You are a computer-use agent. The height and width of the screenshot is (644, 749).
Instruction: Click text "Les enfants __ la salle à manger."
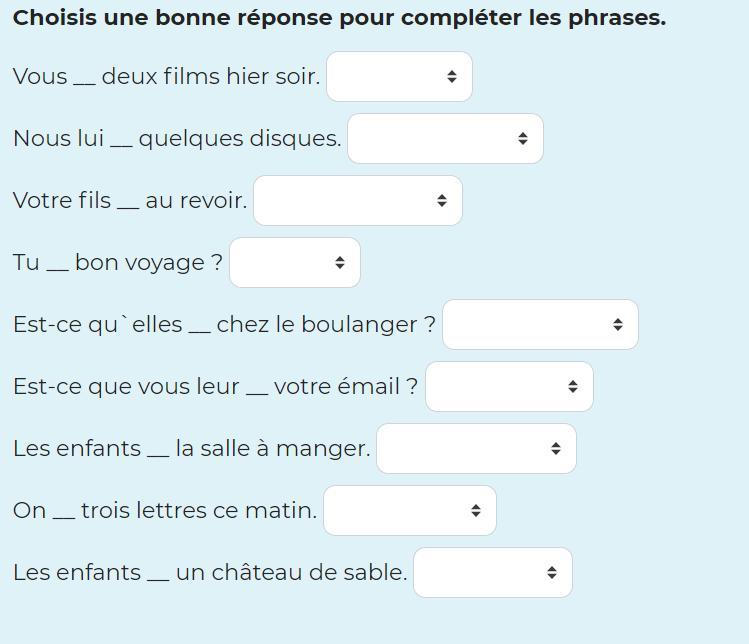pos(191,449)
